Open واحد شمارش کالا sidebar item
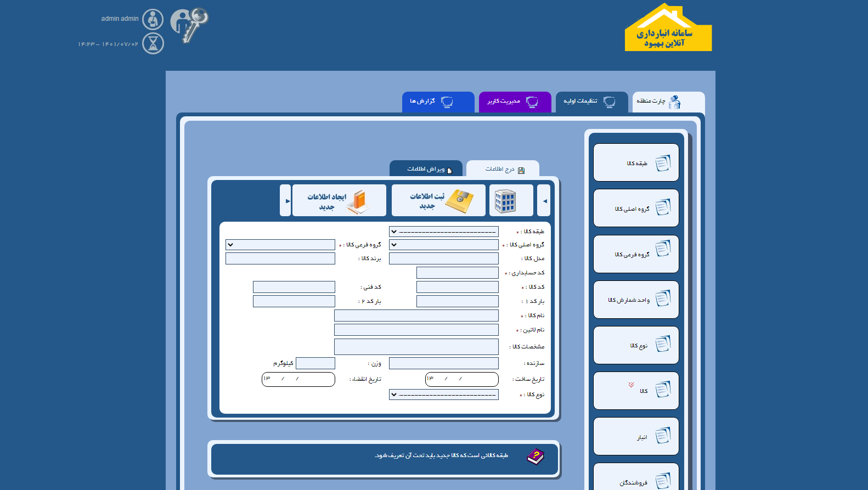This screenshot has width=868, height=490. [636, 300]
